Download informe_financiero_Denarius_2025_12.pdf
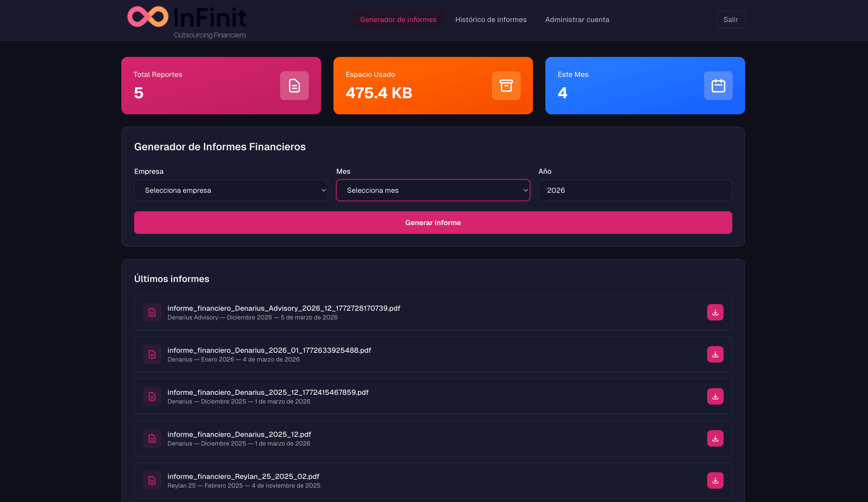 715,438
